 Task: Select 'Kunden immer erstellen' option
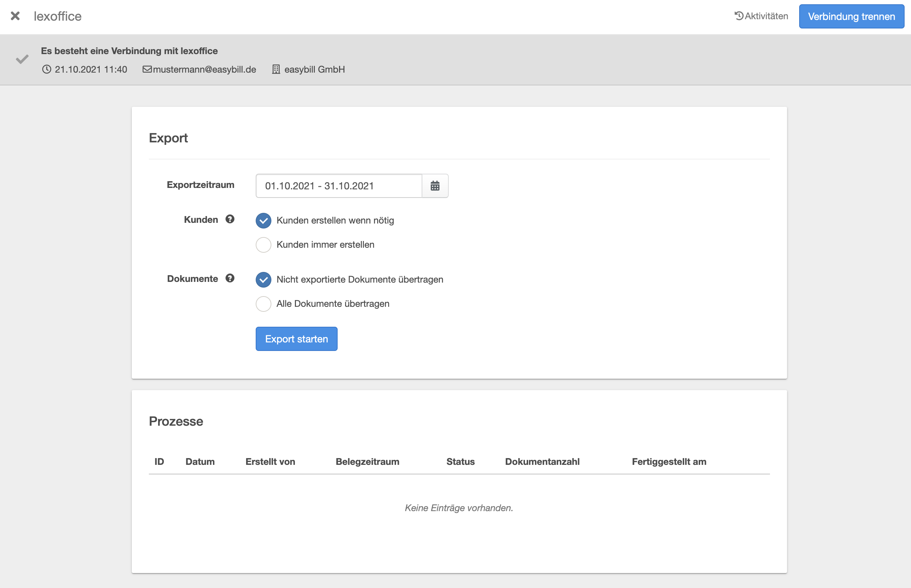263,245
